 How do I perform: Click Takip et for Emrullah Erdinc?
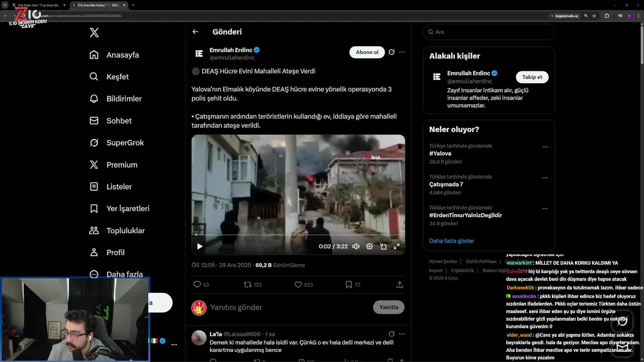click(532, 77)
